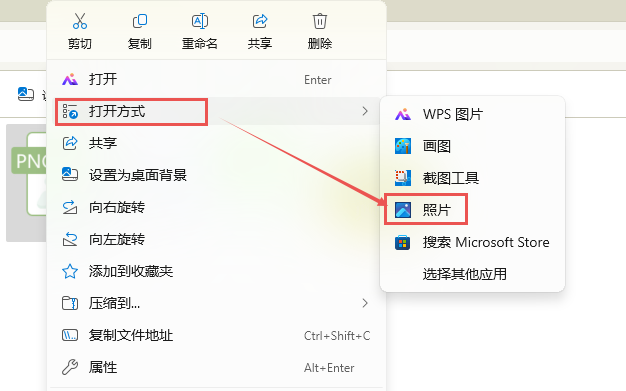The height and width of the screenshot is (391, 626).
Task: Select 向左旋转 menu entry
Action: coord(216,239)
